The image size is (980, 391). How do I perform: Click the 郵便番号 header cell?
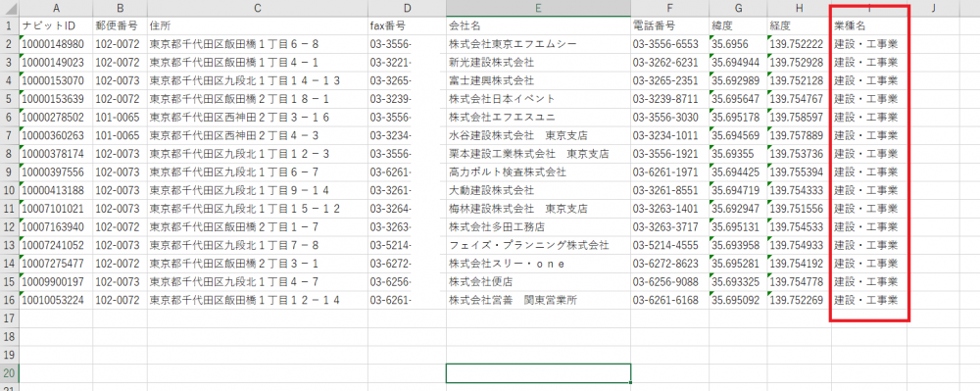[120, 26]
